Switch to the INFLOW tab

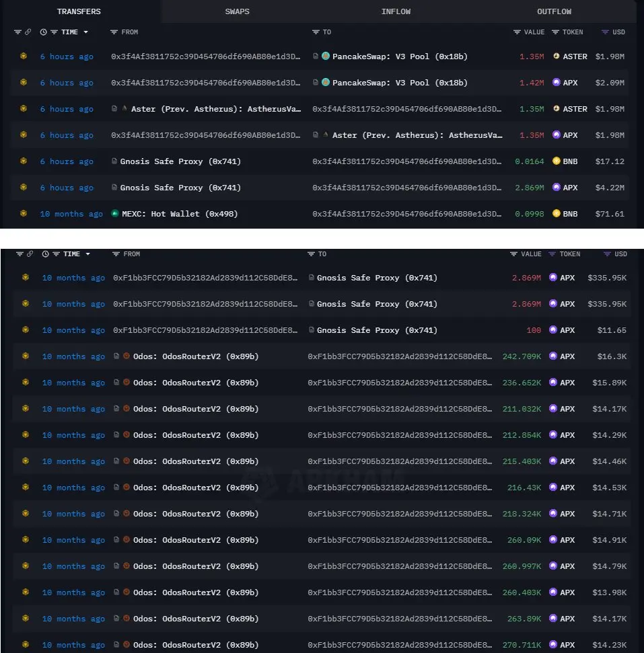396,11
